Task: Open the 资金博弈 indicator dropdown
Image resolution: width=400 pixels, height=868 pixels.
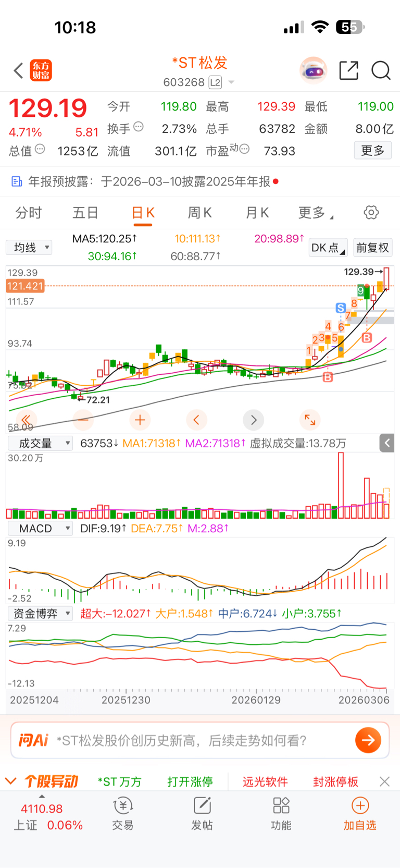Action: point(41,614)
